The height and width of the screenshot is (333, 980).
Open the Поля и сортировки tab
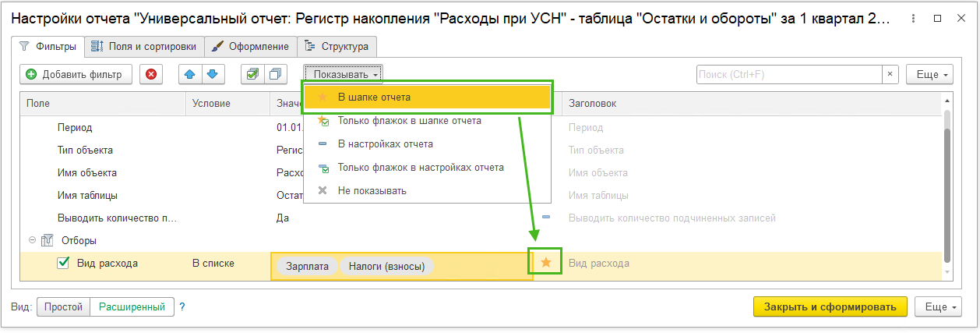pyautogui.click(x=144, y=46)
